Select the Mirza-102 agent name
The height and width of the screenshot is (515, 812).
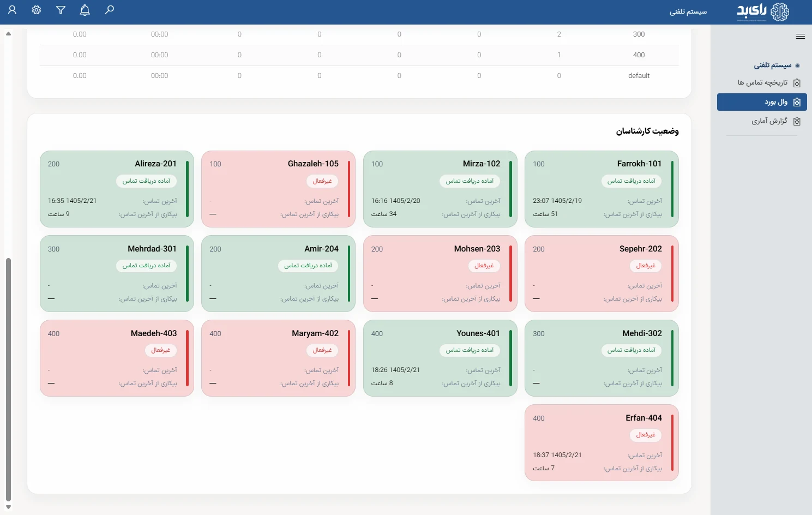tap(482, 164)
